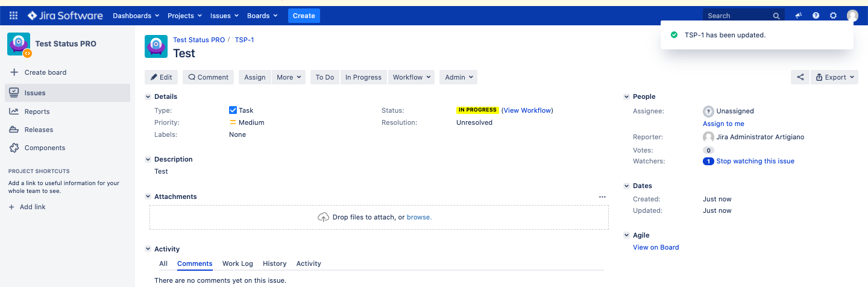Open the help question mark icon
This screenshot has height=287, width=868.
pyautogui.click(x=816, y=16)
